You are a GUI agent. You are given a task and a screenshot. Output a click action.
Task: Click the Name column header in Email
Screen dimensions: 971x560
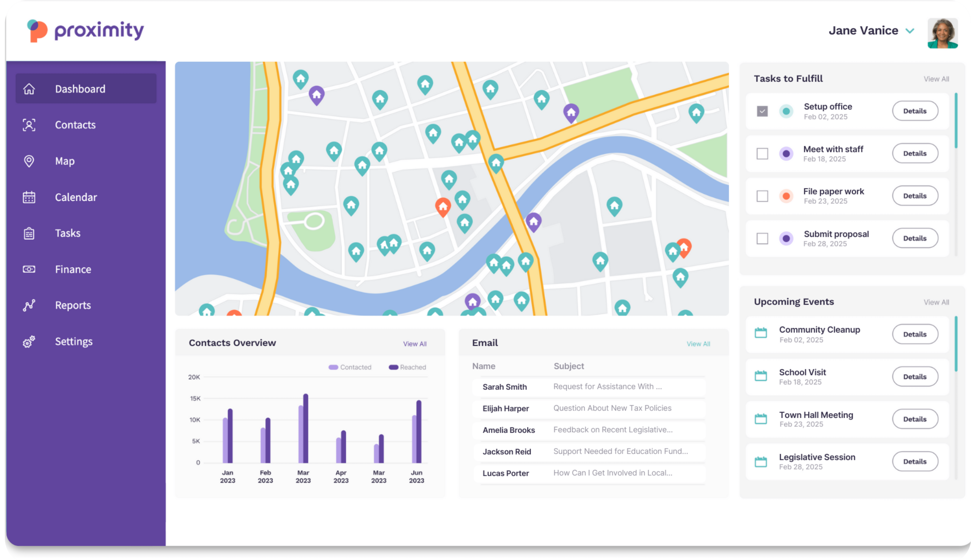[484, 366]
